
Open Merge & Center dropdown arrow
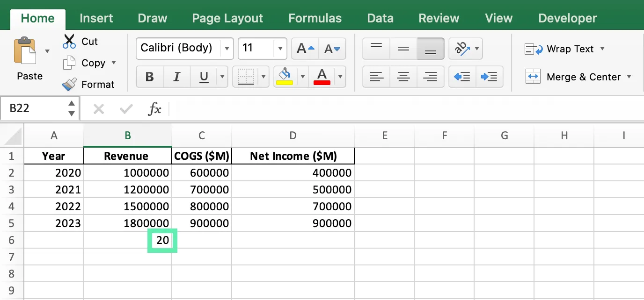(x=629, y=77)
